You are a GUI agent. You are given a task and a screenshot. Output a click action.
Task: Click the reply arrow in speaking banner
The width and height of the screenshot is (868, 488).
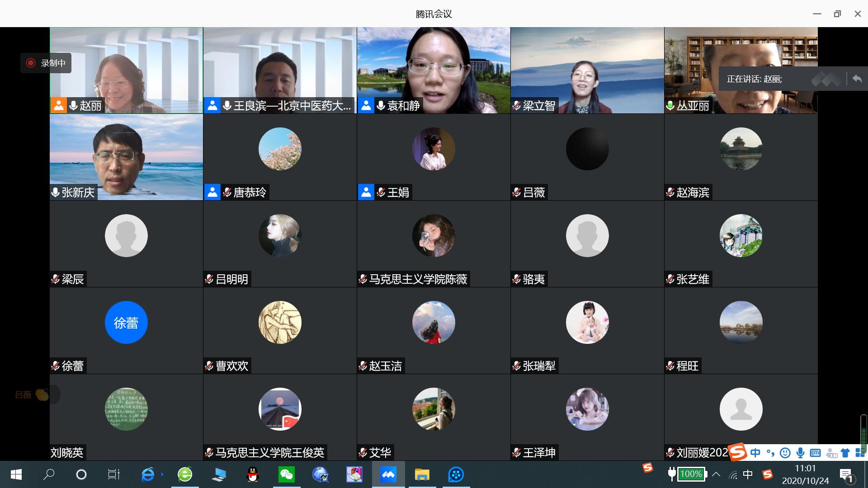857,79
